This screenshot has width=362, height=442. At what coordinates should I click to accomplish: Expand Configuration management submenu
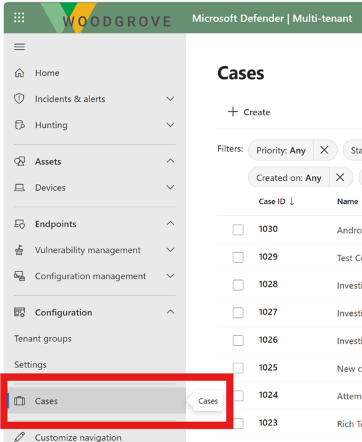(x=170, y=276)
